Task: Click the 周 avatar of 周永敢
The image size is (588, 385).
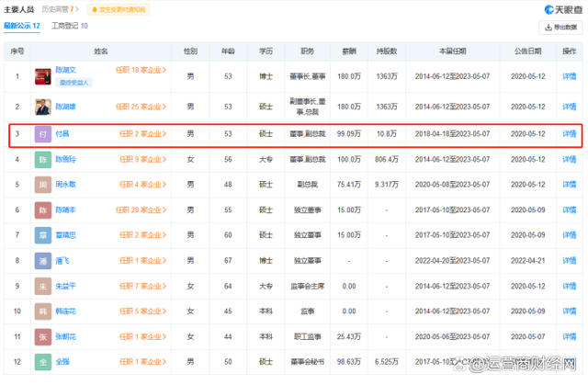Action: (43, 185)
